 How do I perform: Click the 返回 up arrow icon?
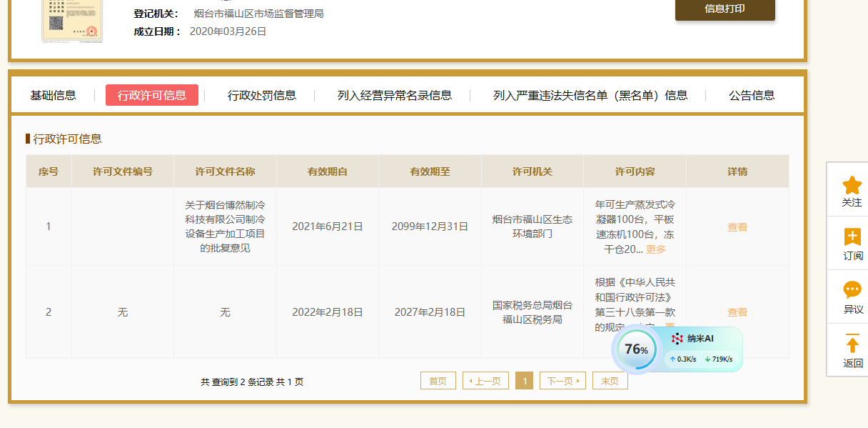[x=852, y=343]
